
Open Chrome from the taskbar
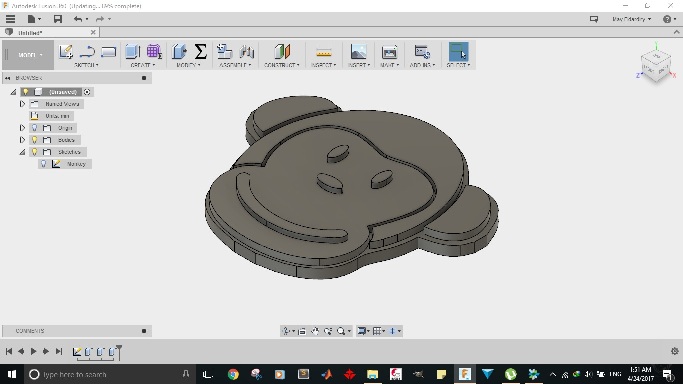coord(233,374)
